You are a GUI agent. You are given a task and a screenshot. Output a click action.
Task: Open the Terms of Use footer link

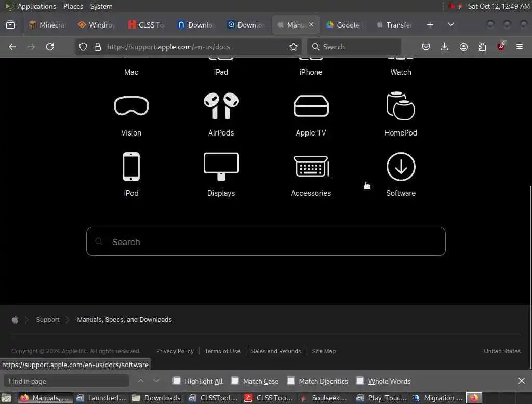(222, 351)
